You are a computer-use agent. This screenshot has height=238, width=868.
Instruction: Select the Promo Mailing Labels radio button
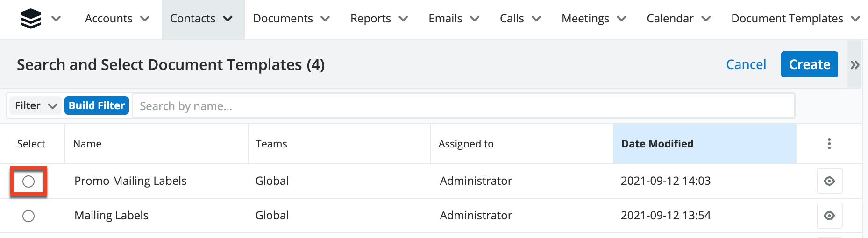pyautogui.click(x=28, y=181)
